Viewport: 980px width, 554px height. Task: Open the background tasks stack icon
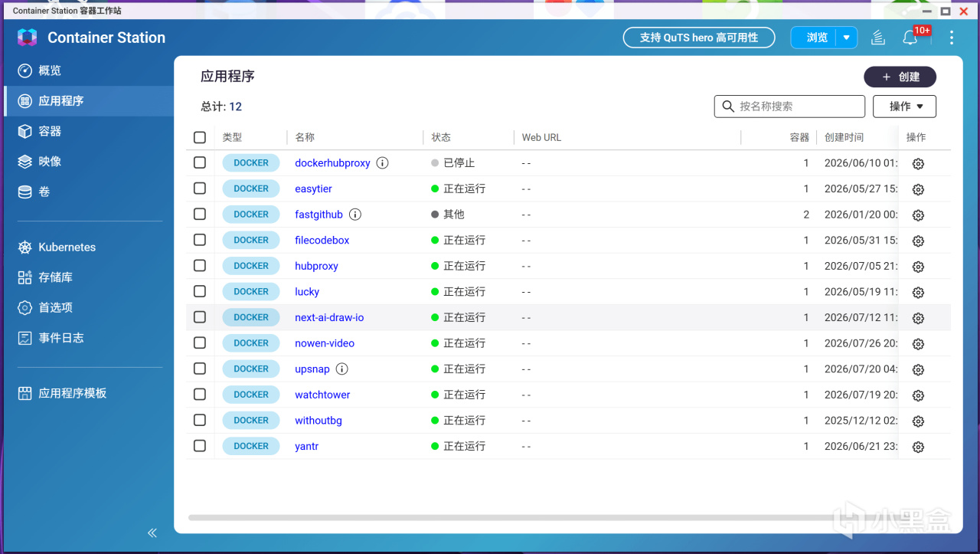(877, 38)
